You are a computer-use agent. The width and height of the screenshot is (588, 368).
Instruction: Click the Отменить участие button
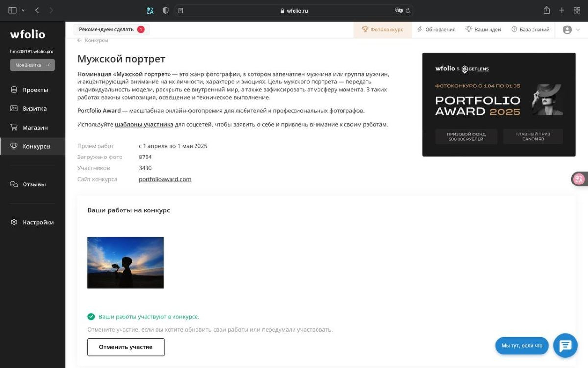[x=126, y=347]
